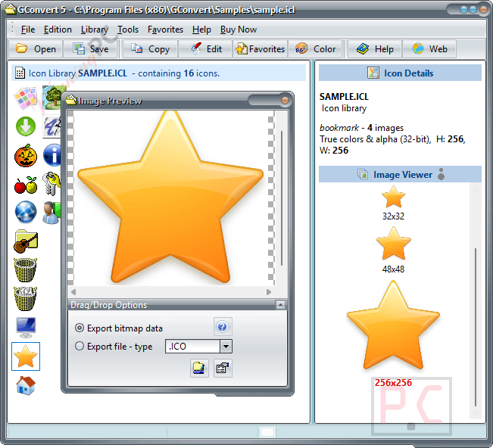Click the Image Viewer options dots button
493x448 pixels.
pyautogui.click(x=441, y=174)
